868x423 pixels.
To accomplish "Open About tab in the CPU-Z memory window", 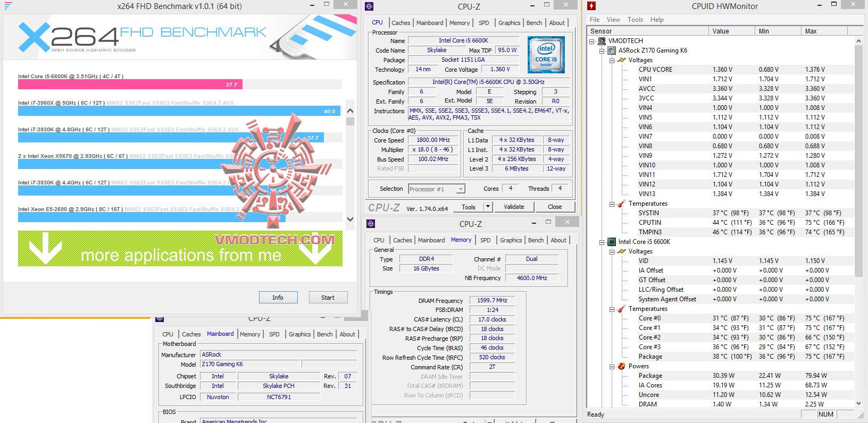I will pos(558,240).
